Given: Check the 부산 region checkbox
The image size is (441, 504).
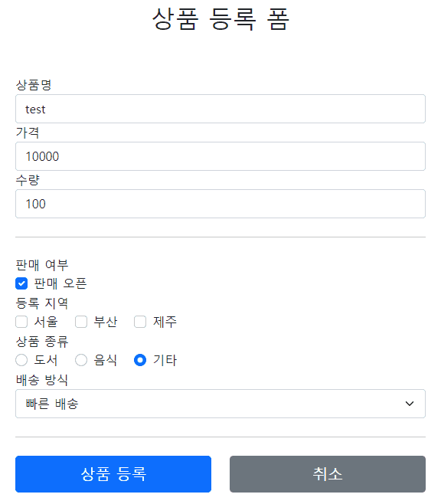Looking at the screenshot, I should click(x=81, y=322).
